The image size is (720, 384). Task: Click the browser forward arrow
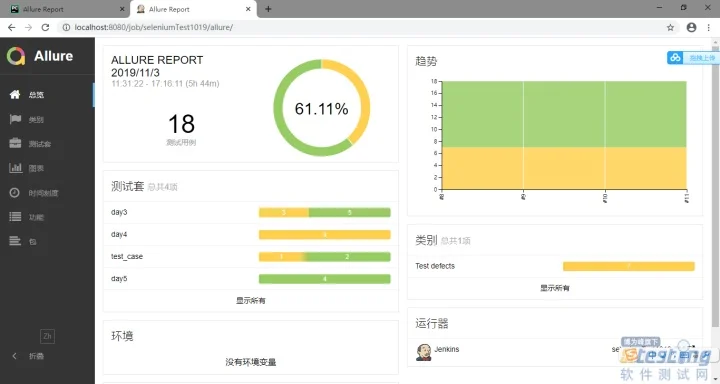tap(28, 28)
